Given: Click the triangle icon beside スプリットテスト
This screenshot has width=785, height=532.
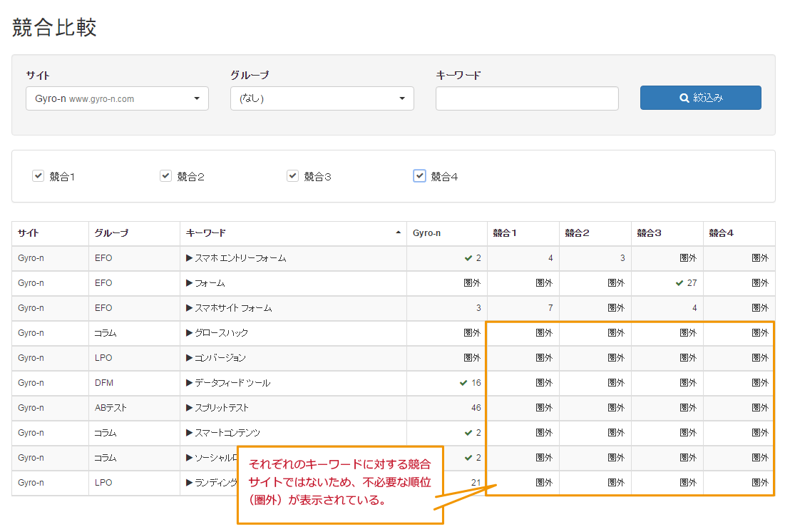Looking at the screenshot, I should click(190, 408).
